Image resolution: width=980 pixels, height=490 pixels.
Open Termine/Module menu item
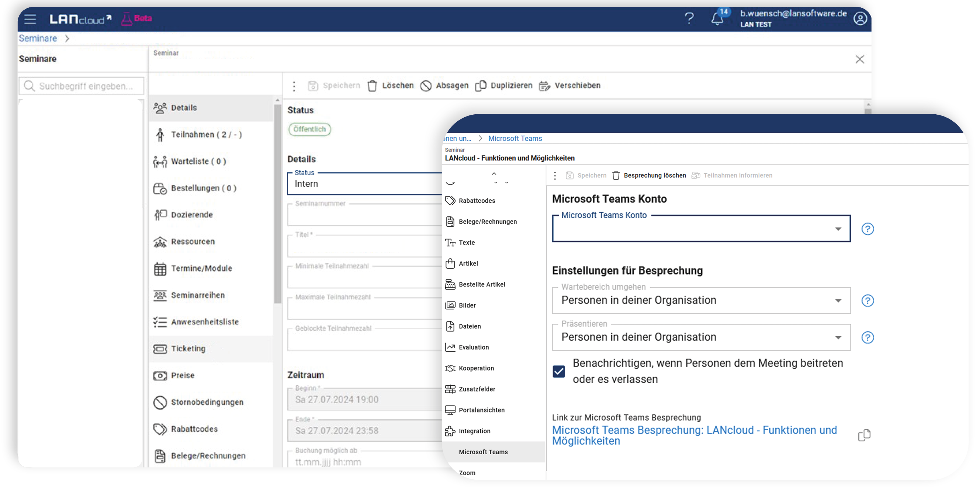211,268
